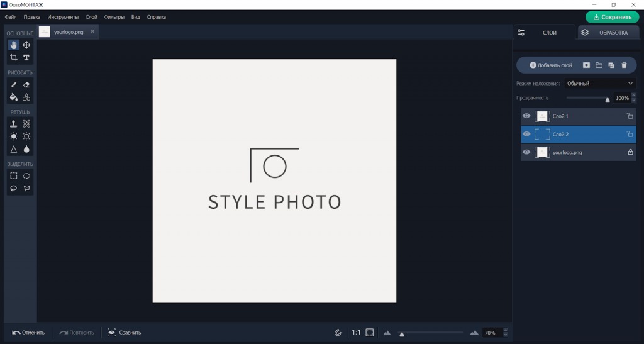Toggle visibility of the yourlogo.png layer
Screen dimensions: 644x344
tap(526, 152)
